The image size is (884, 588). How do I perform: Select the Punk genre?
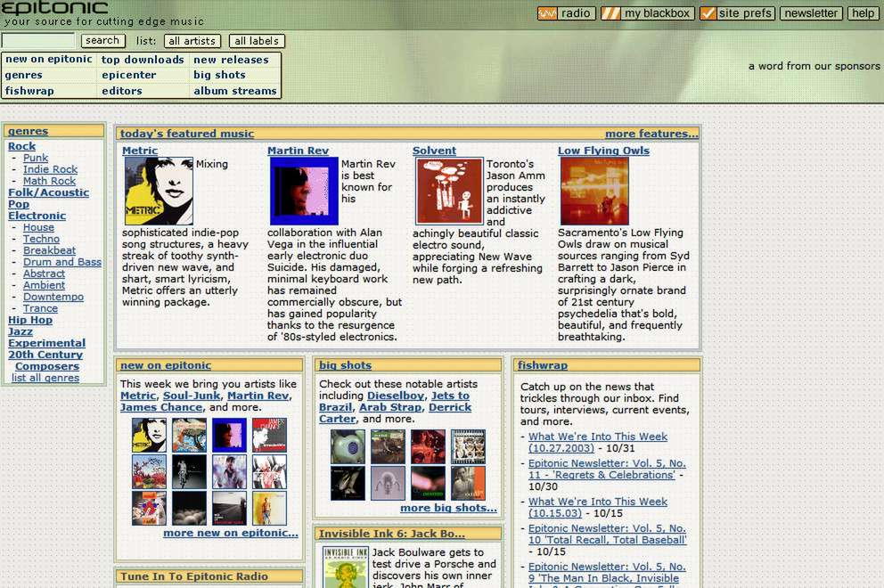pyautogui.click(x=36, y=158)
